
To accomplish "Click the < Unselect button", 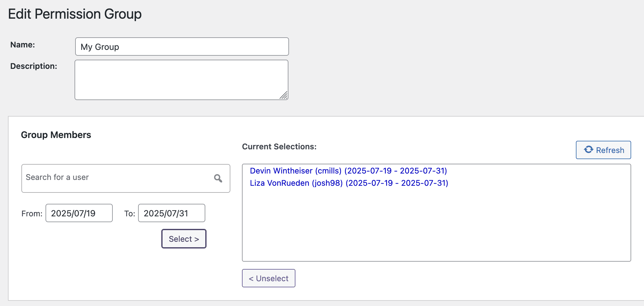I will click(x=269, y=278).
